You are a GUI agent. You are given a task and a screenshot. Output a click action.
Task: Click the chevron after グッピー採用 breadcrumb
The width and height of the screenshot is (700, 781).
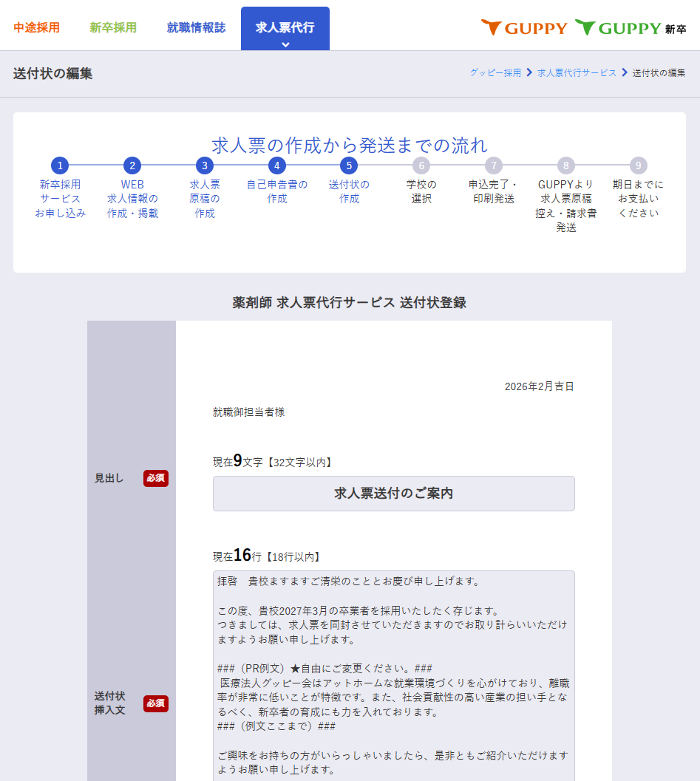click(529, 72)
